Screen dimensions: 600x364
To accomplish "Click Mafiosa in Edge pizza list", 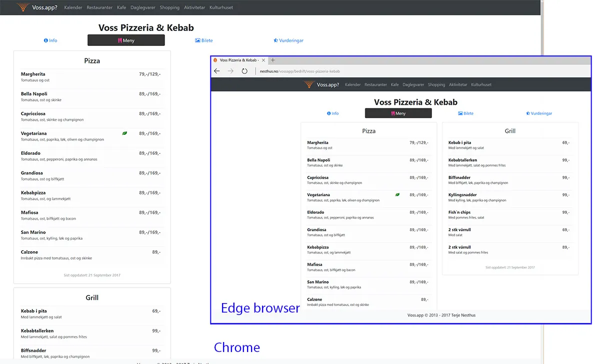I will point(314,265).
